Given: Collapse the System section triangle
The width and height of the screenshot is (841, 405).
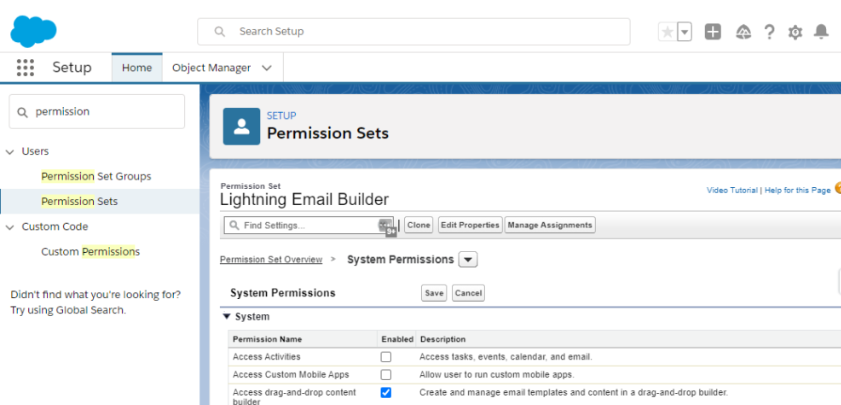Looking at the screenshot, I should (226, 316).
